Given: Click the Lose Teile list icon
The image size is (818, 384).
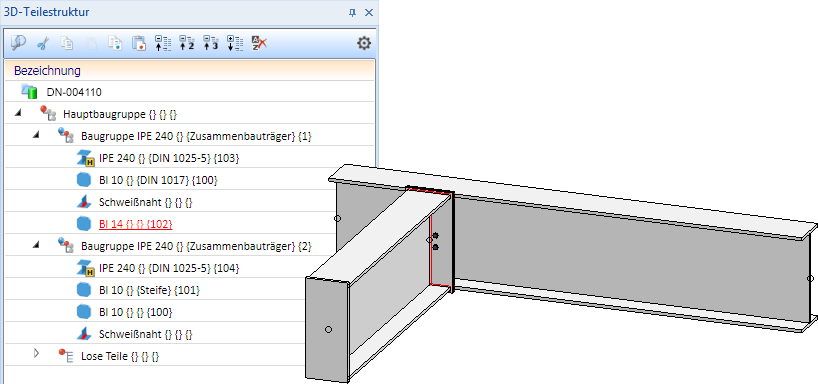Looking at the screenshot, I should pos(65,355).
